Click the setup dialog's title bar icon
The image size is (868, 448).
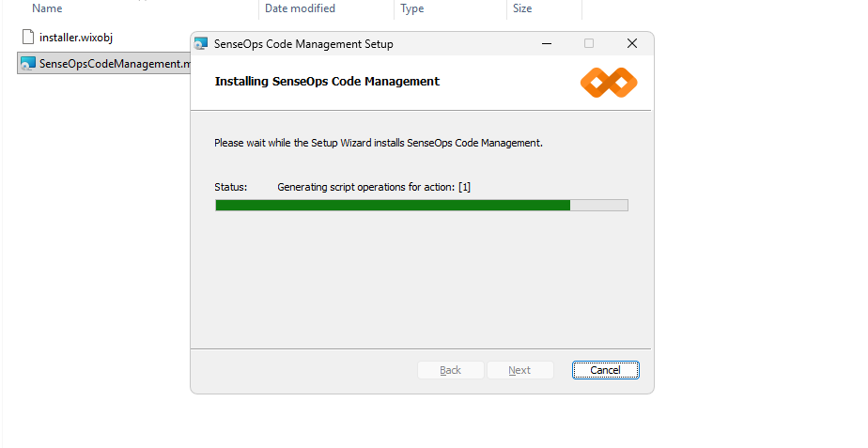tap(200, 44)
